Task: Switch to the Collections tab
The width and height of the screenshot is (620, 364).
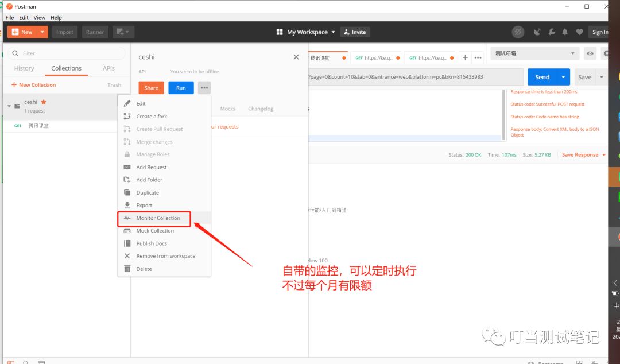Action: (x=67, y=68)
